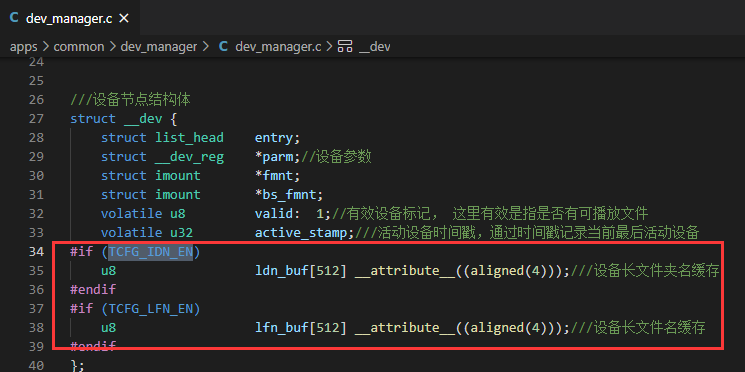The height and width of the screenshot is (372, 745).
Task: Click 'active_stamp' member on line 33
Action: [x=301, y=233]
